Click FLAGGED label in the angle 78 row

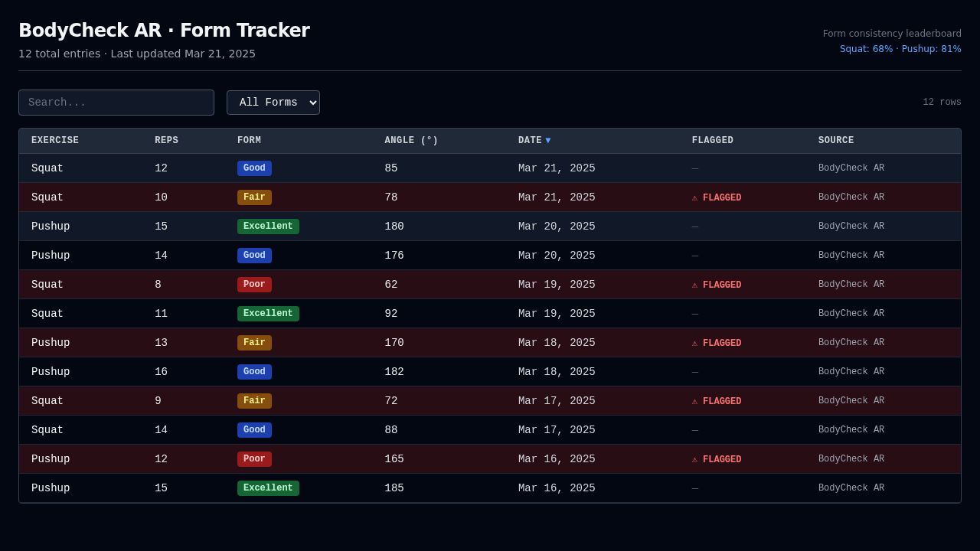[x=722, y=197]
